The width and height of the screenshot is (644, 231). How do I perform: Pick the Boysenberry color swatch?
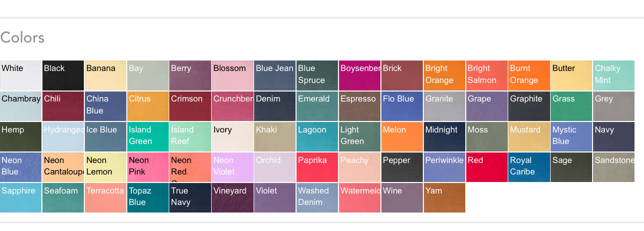[359, 75]
